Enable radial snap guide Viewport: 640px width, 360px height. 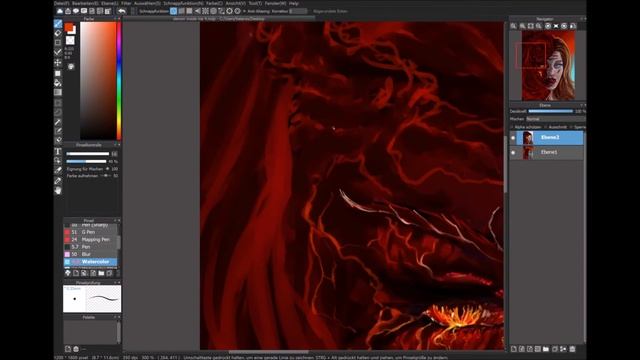click(x=205, y=11)
